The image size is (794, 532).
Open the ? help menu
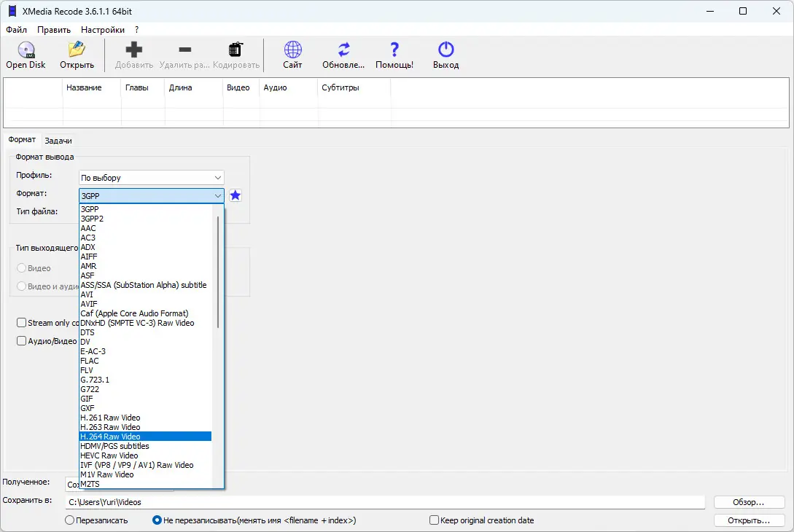point(137,30)
